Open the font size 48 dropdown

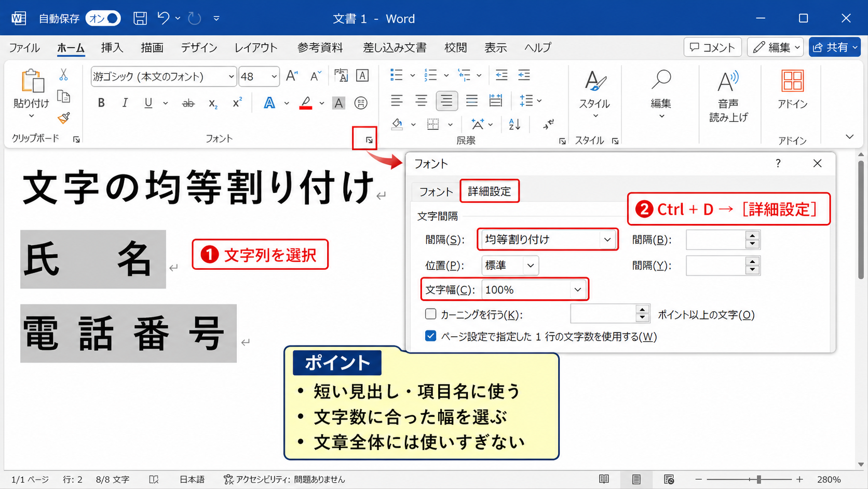click(274, 77)
